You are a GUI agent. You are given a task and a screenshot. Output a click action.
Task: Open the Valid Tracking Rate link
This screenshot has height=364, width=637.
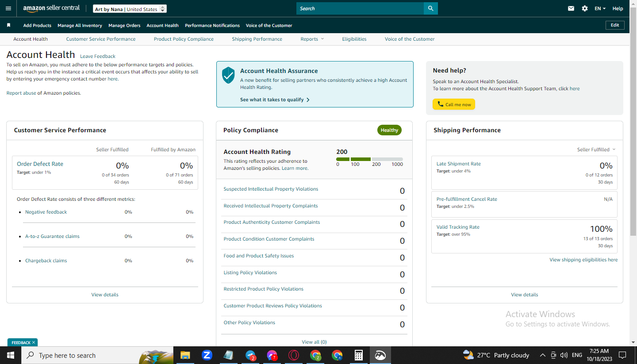point(458,227)
